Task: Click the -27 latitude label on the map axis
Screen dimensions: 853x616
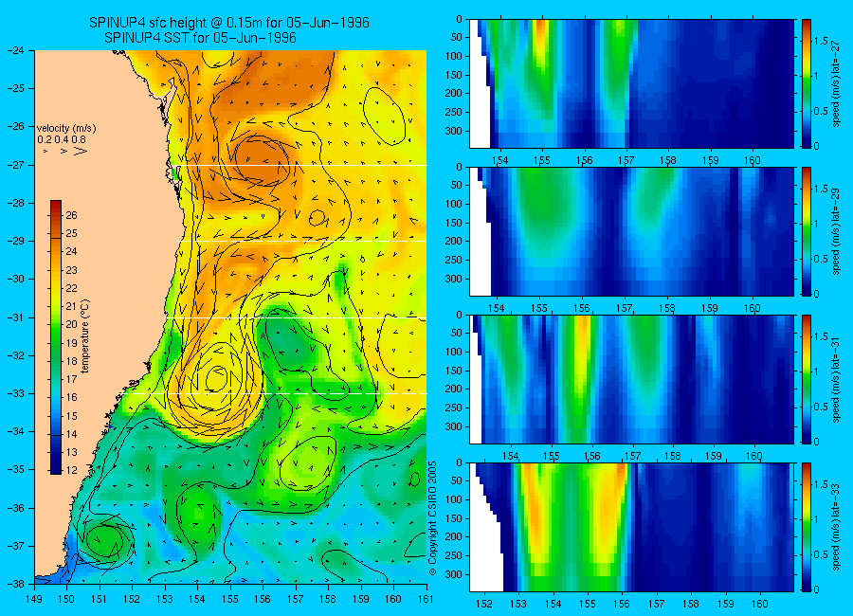Action: 16,165
